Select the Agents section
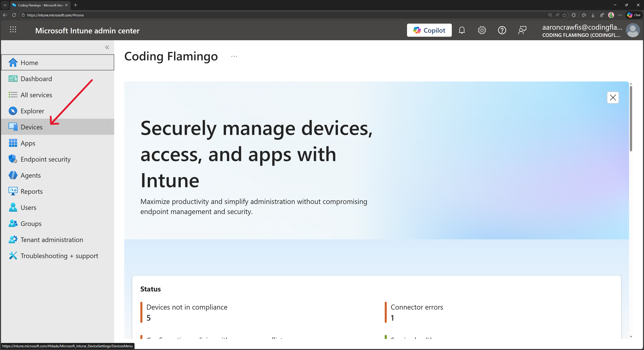This screenshot has width=644, height=350. pos(31,175)
